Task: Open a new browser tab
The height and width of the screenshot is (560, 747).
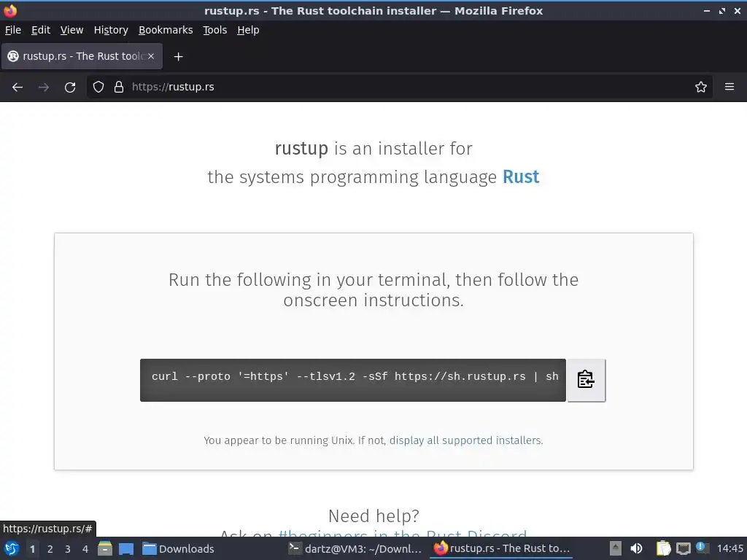Action: 178,57
